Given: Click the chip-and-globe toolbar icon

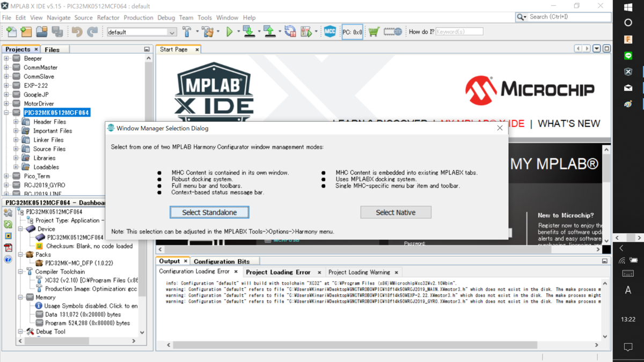Looking at the screenshot, I should tap(393, 32).
